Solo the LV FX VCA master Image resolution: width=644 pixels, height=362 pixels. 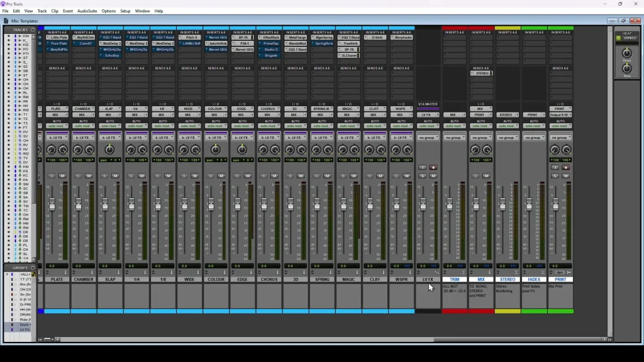click(x=422, y=176)
